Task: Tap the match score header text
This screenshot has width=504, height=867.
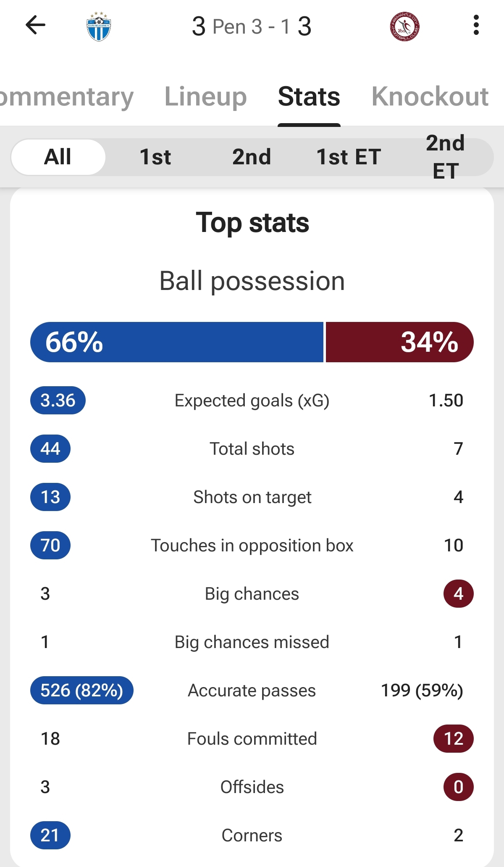Action: coord(252,26)
